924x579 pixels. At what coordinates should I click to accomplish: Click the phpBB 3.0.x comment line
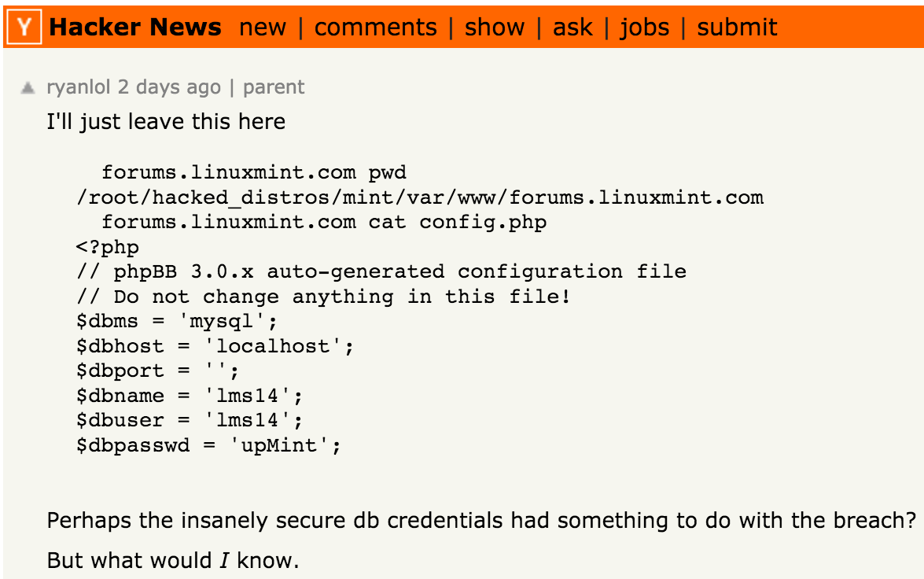[x=381, y=271]
